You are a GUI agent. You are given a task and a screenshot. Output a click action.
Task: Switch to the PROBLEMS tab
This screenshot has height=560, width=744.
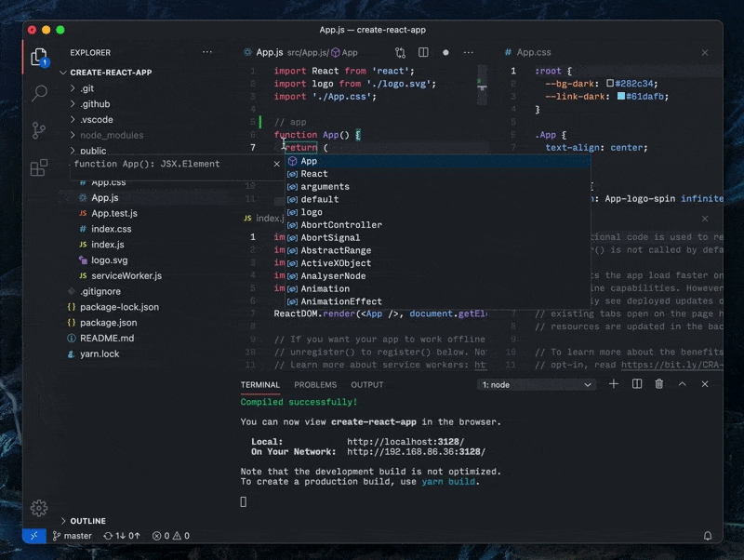click(315, 384)
